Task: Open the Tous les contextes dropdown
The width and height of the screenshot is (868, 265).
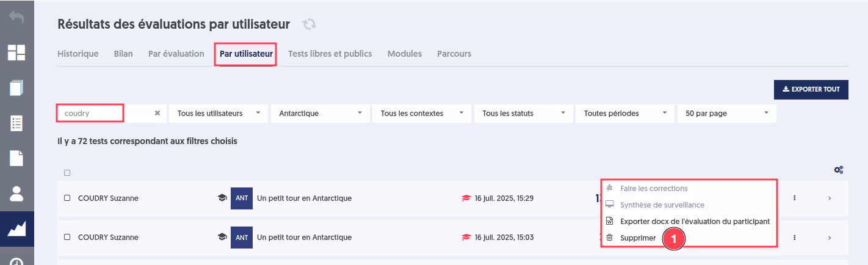Action: [422, 114]
